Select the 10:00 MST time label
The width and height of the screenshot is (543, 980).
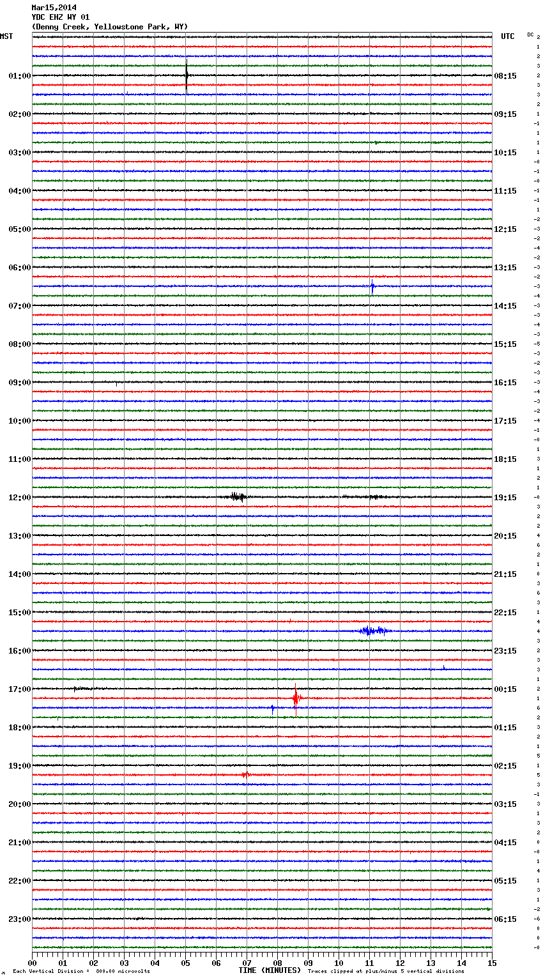pyautogui.click(x=20, y=421)
